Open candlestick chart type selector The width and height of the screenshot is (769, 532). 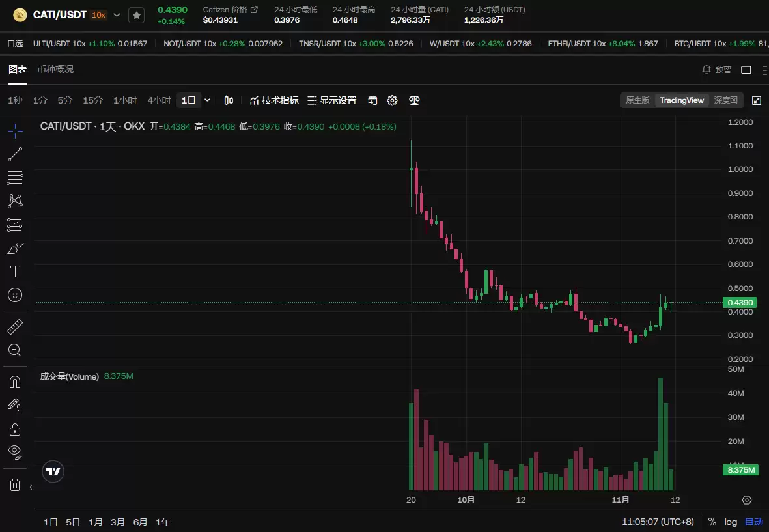[x=229, y=100]
